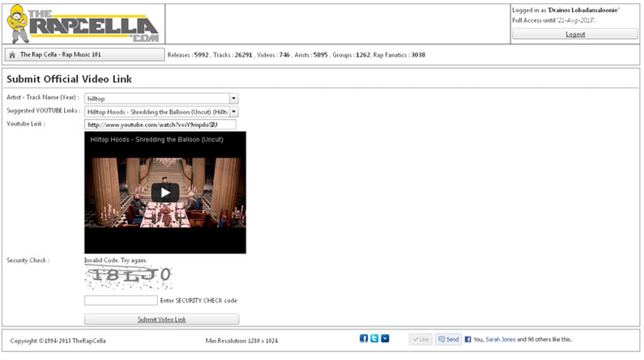Open the Artist - Track Name dropdown arrow
Viewport: 644px width, 360px height.
point(233,99)
